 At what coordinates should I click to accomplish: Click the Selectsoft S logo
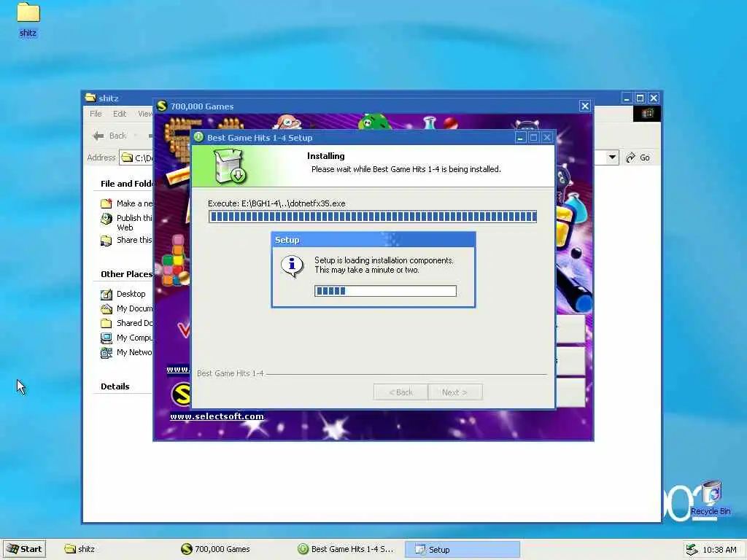pos(181,394)
